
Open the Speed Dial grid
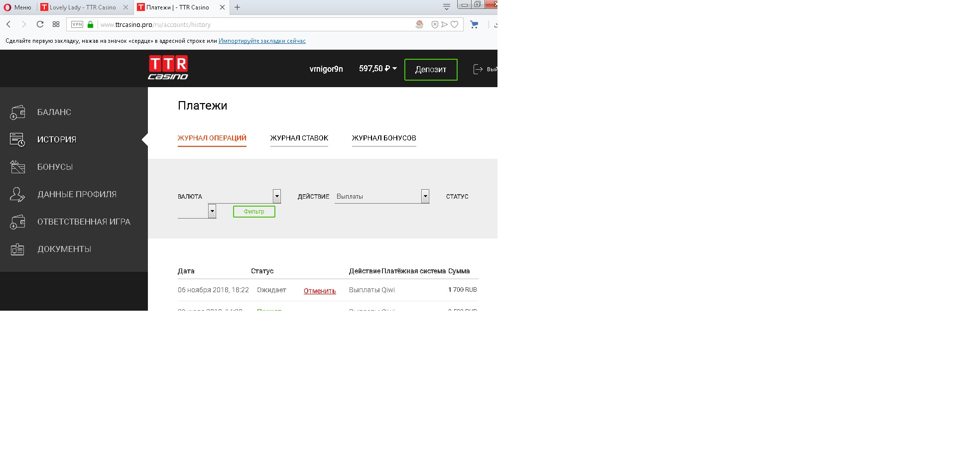[56, 24]
